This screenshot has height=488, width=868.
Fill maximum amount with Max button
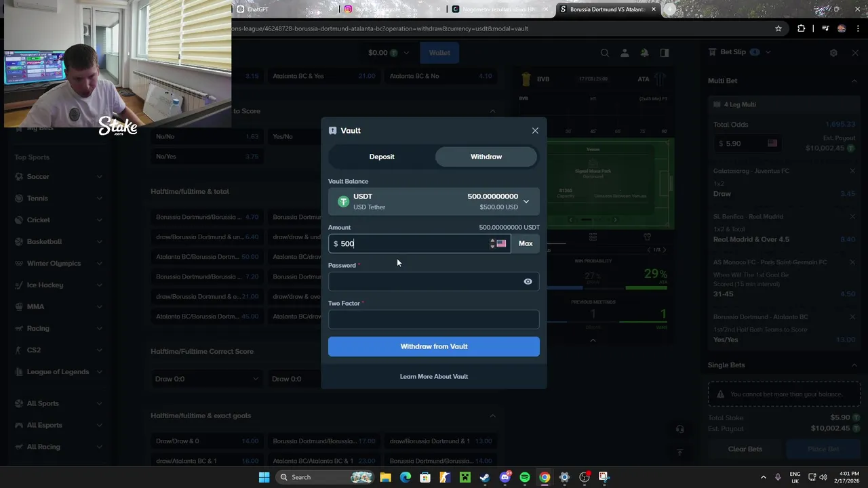pos(526,243)
